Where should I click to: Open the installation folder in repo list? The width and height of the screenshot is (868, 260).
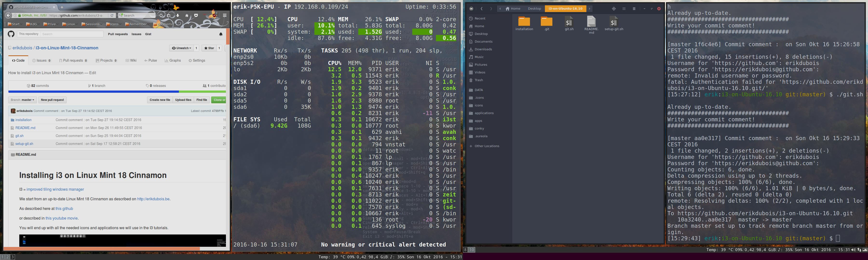click(x=23, y=120)
